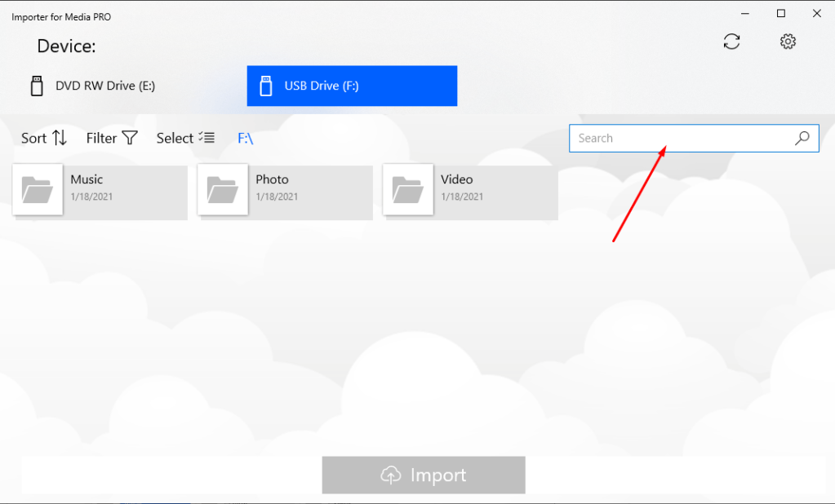Click the Music folder thumbnail icon
This screenshot has width=835, height=504.
(x=38, y=190)
